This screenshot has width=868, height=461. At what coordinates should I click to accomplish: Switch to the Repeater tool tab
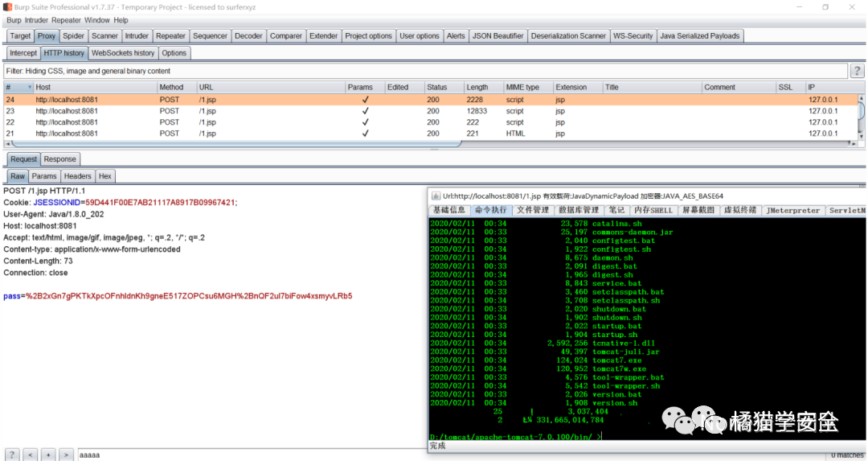(170, 36)
